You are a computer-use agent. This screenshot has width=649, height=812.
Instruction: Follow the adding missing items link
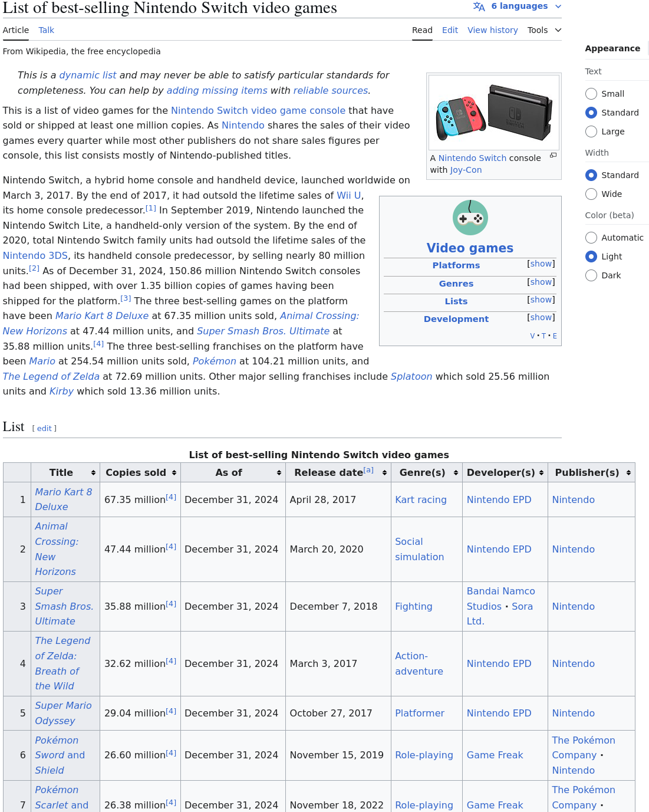[217, 91]
